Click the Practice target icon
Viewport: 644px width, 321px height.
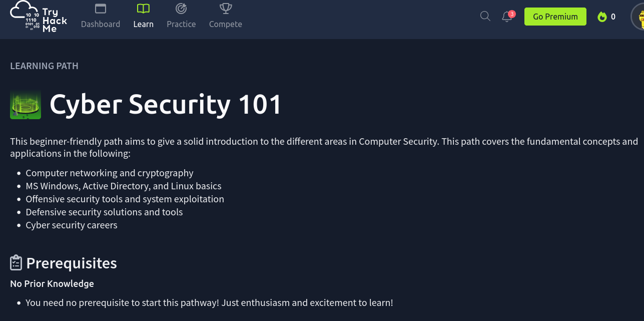[181, 9]
